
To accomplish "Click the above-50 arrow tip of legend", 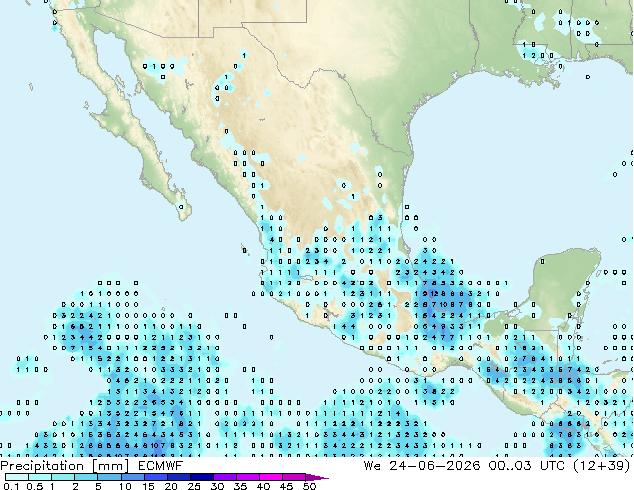I will (317, 477).
